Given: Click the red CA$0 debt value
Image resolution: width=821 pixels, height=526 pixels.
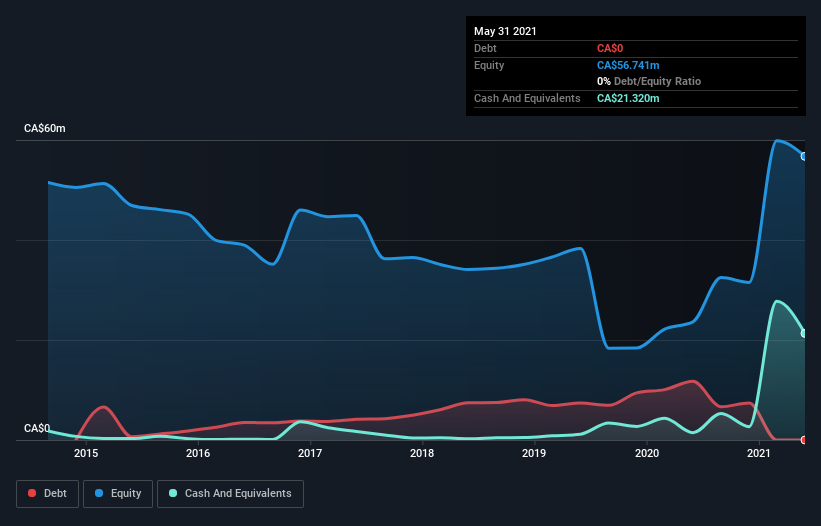Looking at the screenshot, I should (x=610, y=48).
